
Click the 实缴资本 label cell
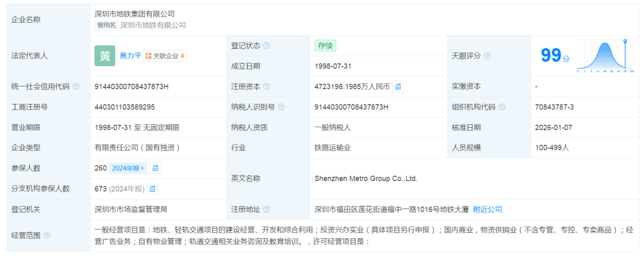coord(489,87)
